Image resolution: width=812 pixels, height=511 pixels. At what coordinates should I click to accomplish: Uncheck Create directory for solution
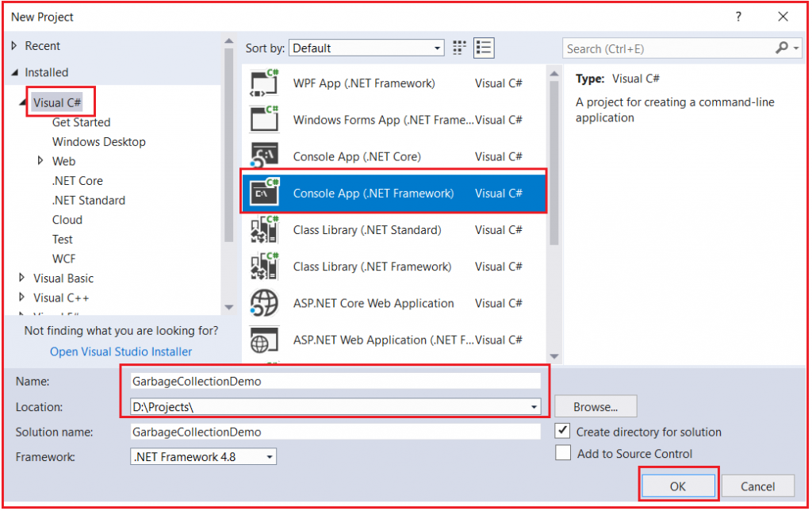pyautogui.click(x=563, y=432)
